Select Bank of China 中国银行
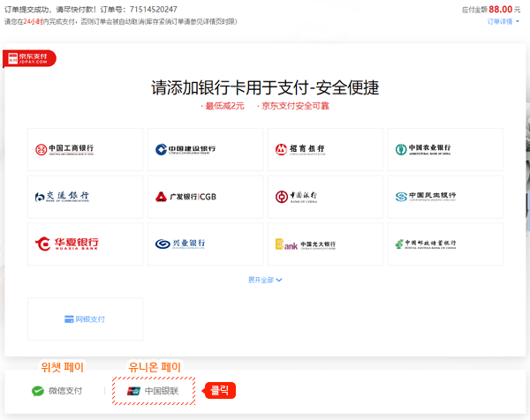Image resolution: width=530 pixels, height=420 pixels. click(324, 196)
